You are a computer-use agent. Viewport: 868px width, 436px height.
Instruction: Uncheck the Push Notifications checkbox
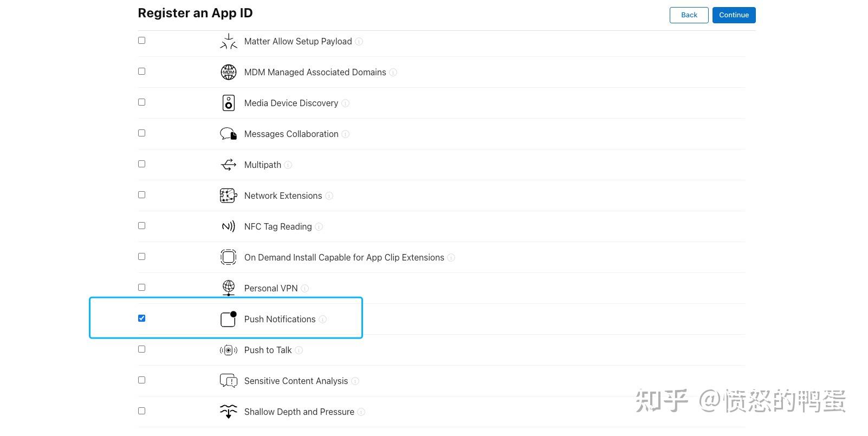(142, 318)
